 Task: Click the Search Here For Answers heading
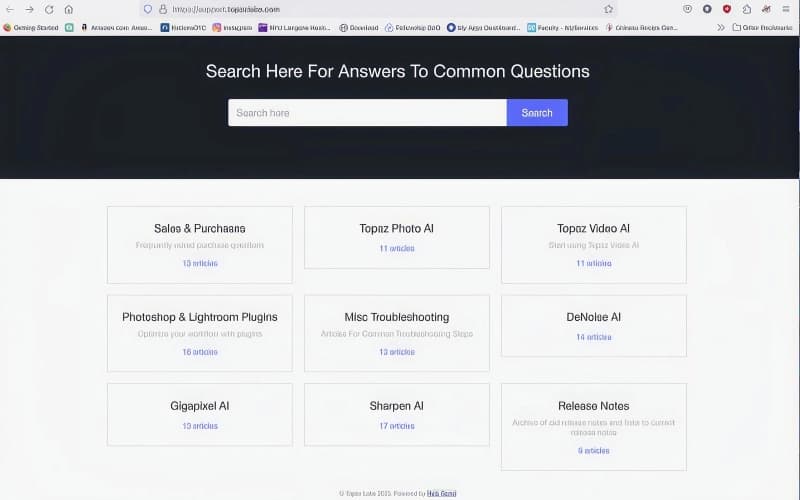pyautogui.click(x=397, y=71)
